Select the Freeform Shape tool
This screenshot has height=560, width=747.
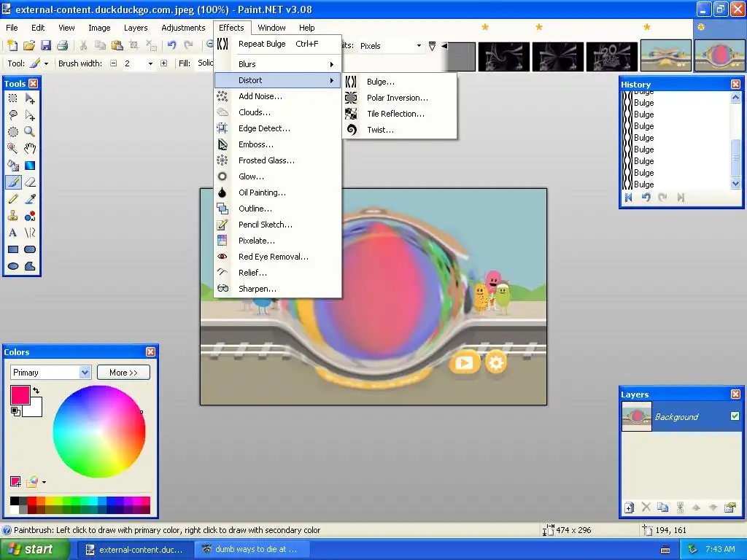click(x=30, y=265)
